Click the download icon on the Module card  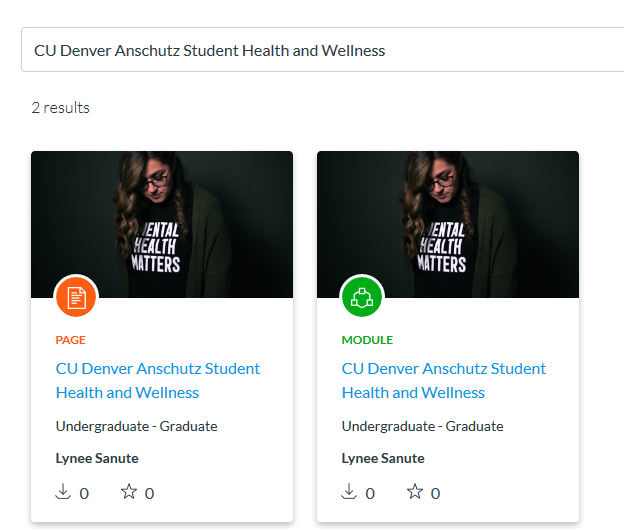click(349, 491)
